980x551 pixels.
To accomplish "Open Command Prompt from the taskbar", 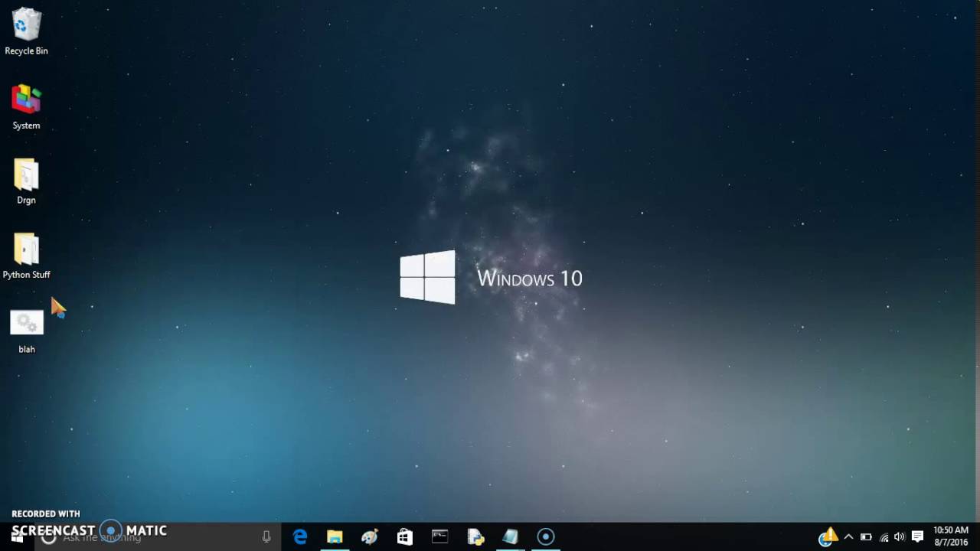I will [440, 537].
